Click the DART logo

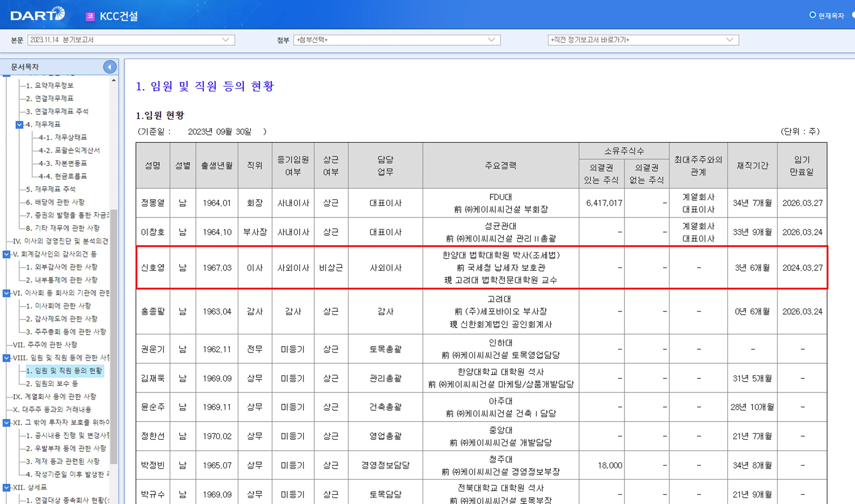37,14
